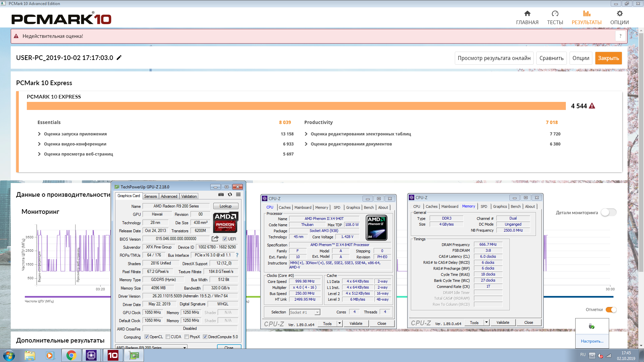Image resolution: width=644 pixels, height=362 pixels.
Task: Switch to GPU-Z taskbar icon
Action: tap(134, 355)
